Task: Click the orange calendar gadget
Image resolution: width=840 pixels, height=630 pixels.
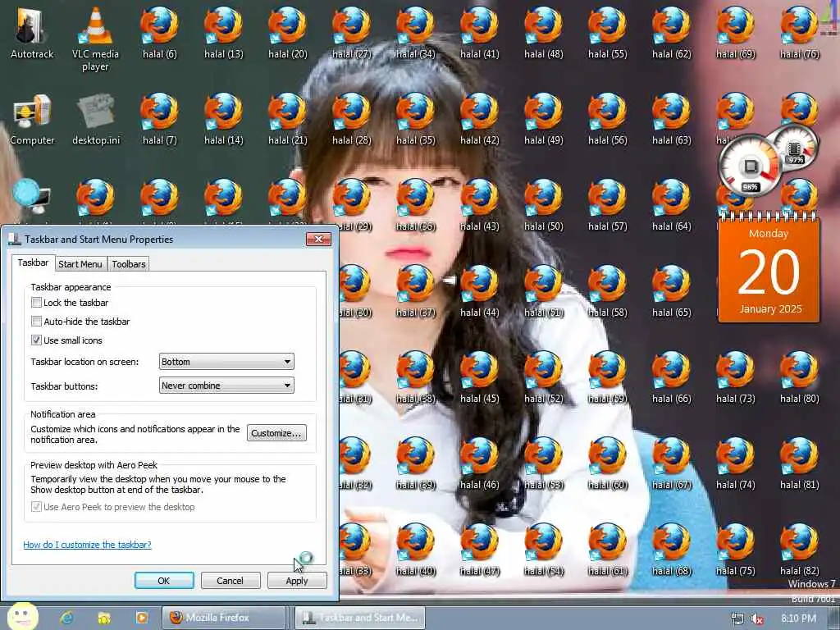Action: pos(769,268)
